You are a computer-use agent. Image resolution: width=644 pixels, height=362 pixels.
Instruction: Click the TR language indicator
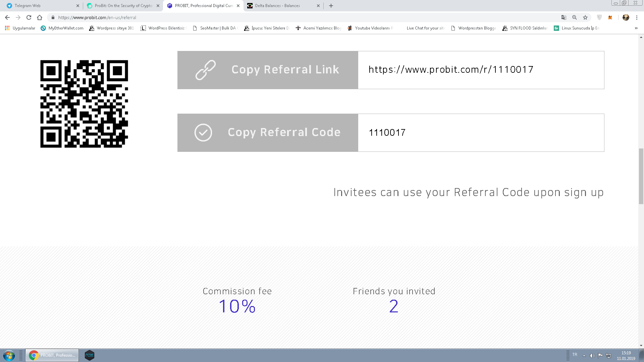(575, 355)
